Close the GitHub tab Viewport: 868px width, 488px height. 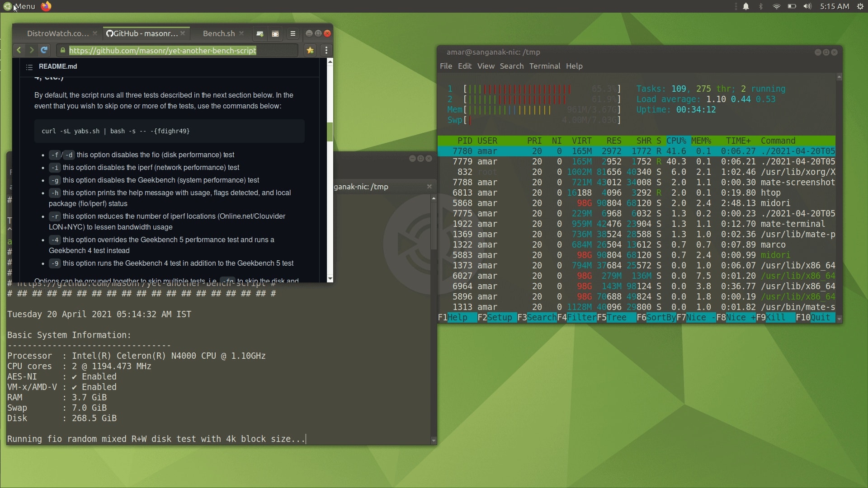(183, 33)
